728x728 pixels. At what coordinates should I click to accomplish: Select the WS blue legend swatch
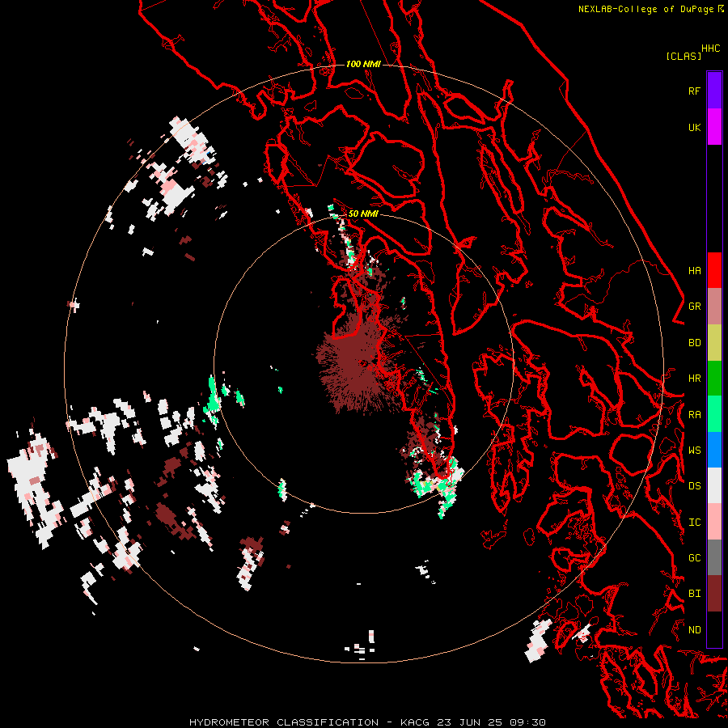click(714, 450)
